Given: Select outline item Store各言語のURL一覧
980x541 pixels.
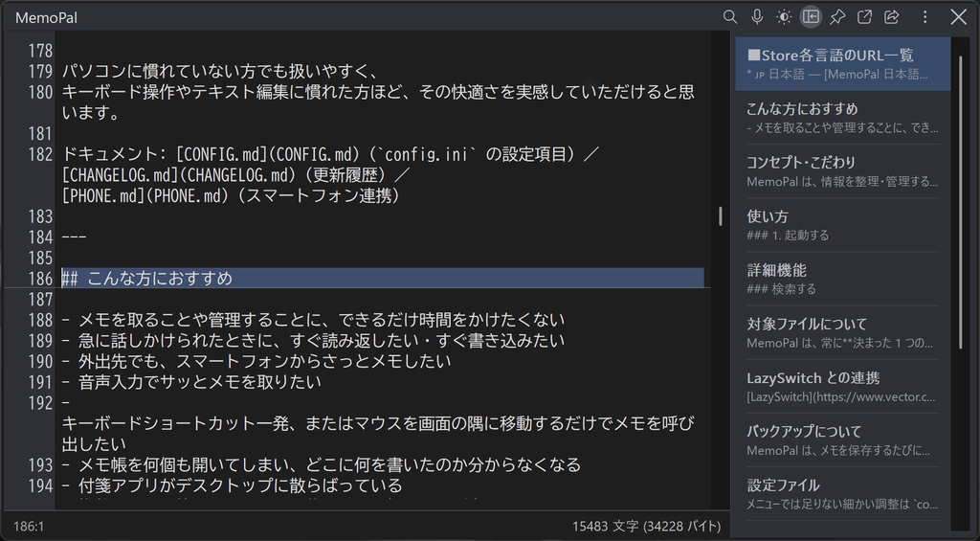Looking at the screenshot, I should click(x=842, y=64).
